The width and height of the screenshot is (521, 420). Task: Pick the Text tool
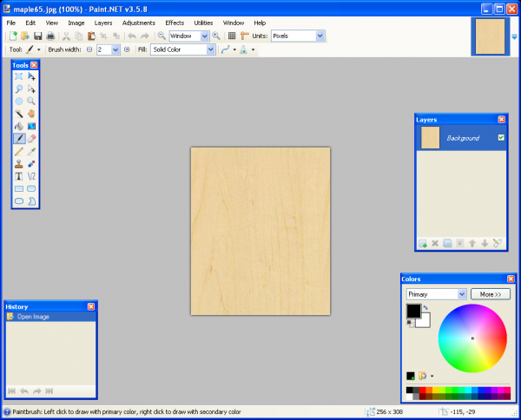(19, 176)
